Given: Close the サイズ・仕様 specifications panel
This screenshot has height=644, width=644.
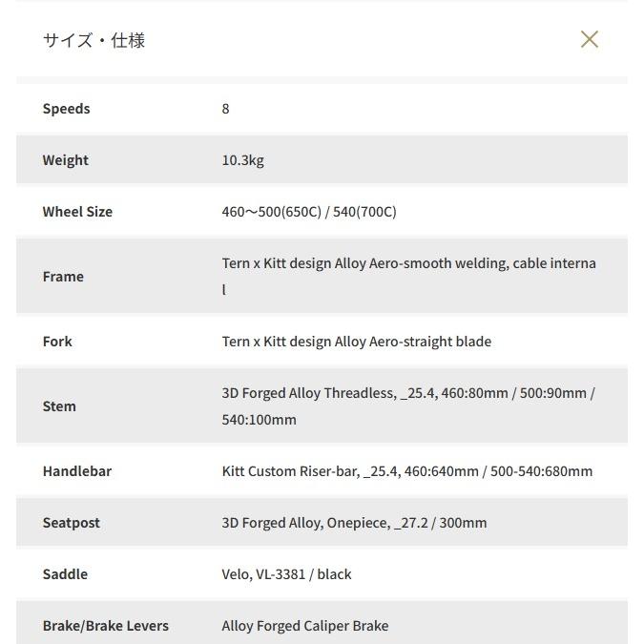Looking at the screenshot, I should click(589, 39).
